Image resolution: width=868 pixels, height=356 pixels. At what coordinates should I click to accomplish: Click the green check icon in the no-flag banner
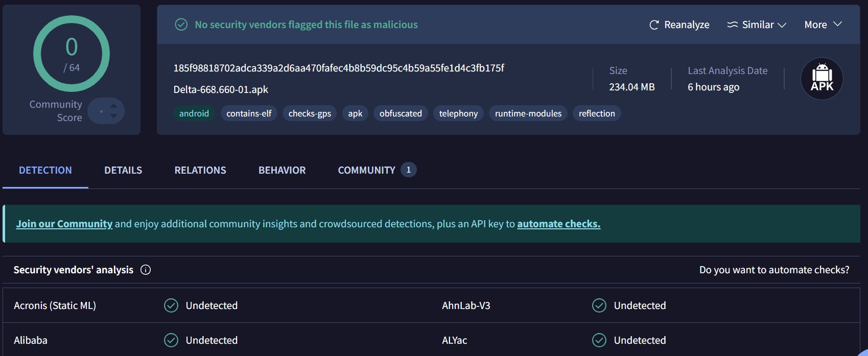click(181, 25)
